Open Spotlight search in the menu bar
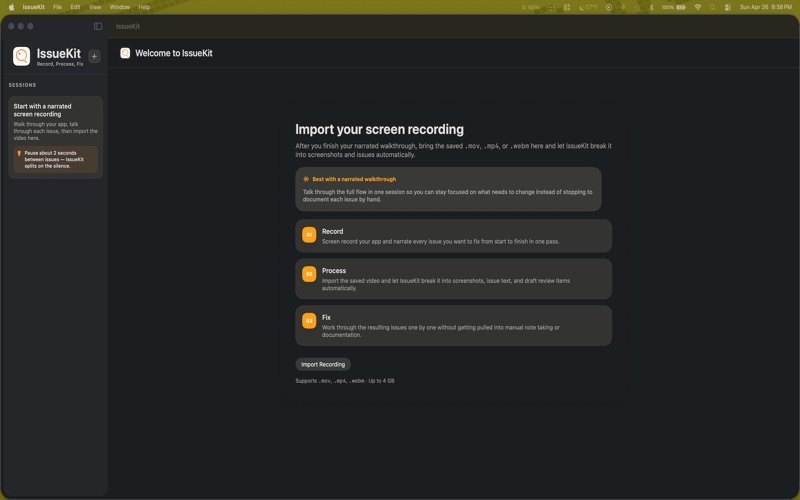The height and width of the screenshot is (500, 800). (x=713, y=7)
